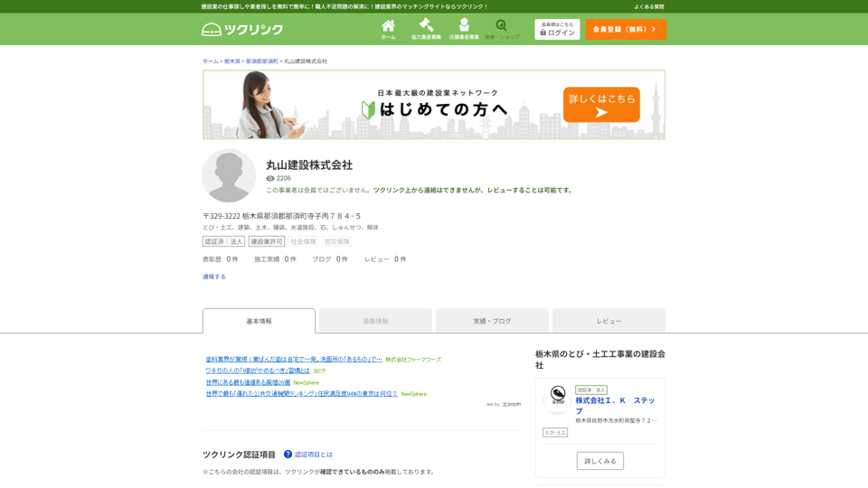Click 那須郡那須町 breadcrumb link
The height and width of the screenshot is (488, 868).
(261, 61)
